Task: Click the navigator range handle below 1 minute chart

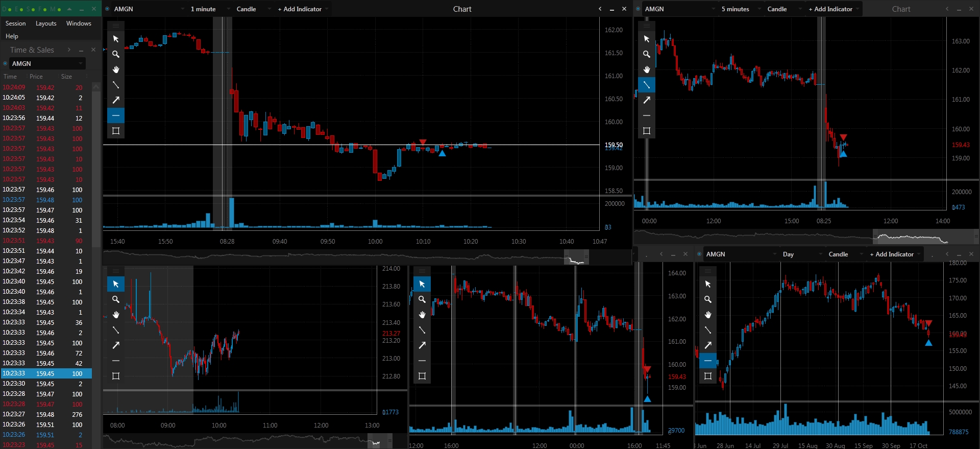Action: [586, 256]
